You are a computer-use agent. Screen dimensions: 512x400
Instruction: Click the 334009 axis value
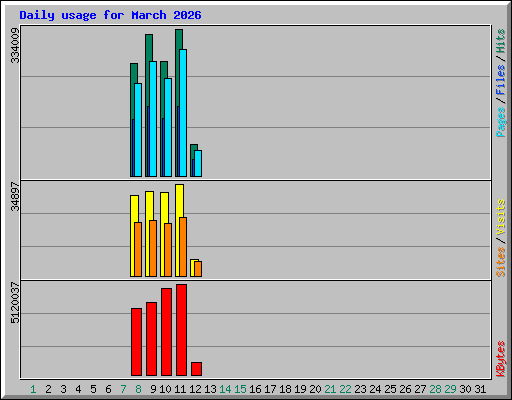[x=15, y=45]
